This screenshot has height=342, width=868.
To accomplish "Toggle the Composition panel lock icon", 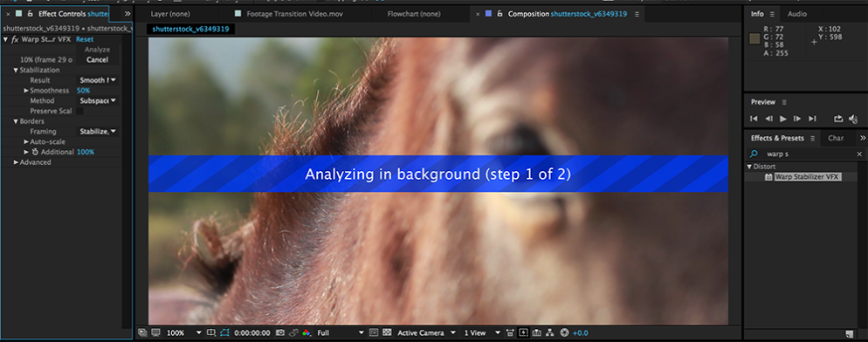I will [499, 13].
